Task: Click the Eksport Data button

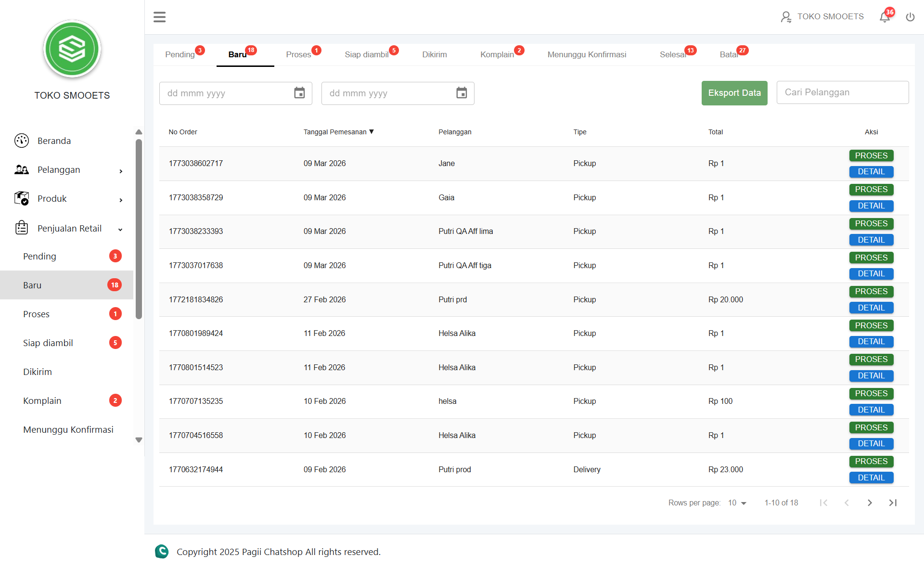Action: (x=734, y=93)
